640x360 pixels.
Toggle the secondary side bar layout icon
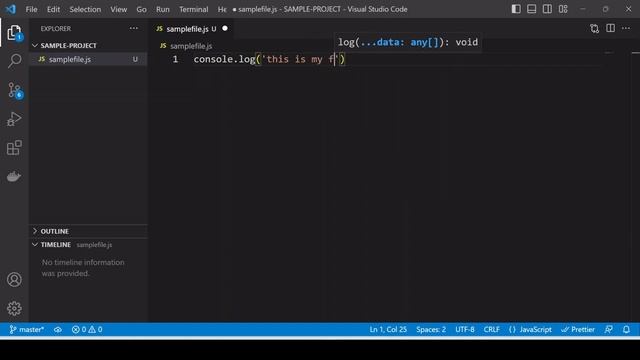547,9
